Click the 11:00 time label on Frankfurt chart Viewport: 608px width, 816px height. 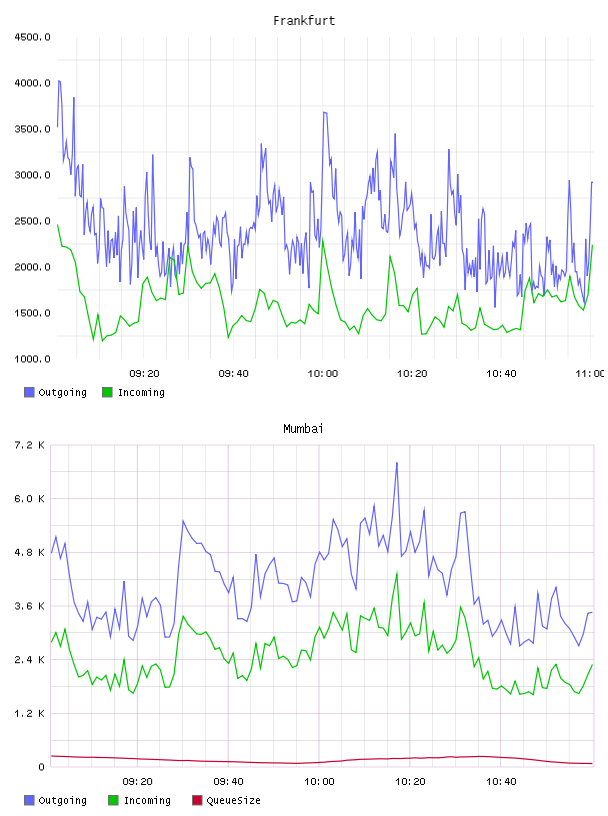click(590, 374)
